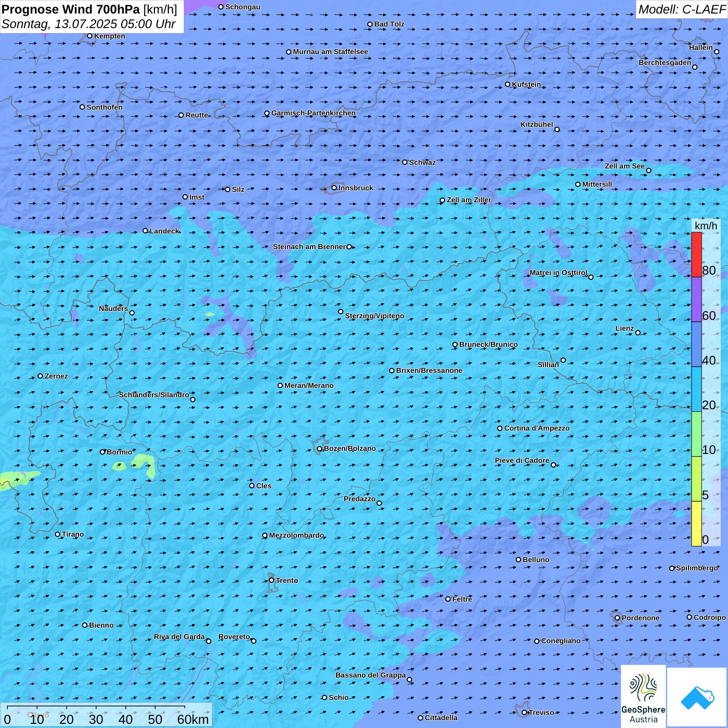Pick the cyan 20–40 km/h legend segment

tap(696, 389)
